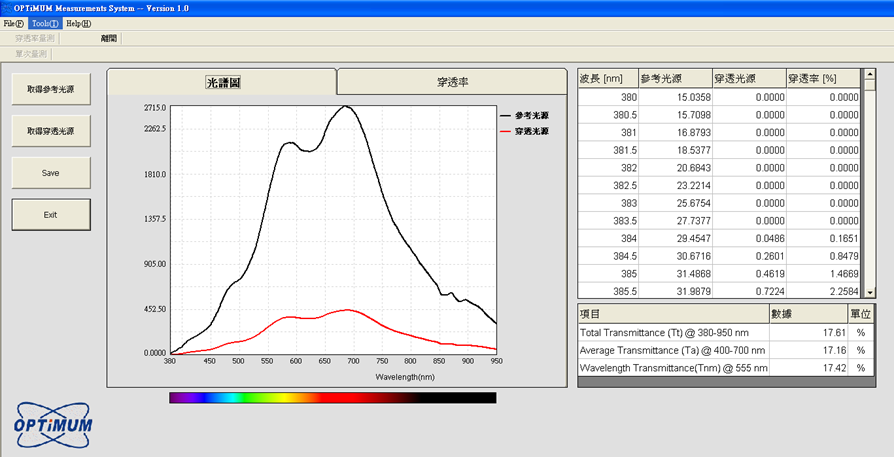Click the OPTiMUM logo in bottom left

click(x=53, y=423)
